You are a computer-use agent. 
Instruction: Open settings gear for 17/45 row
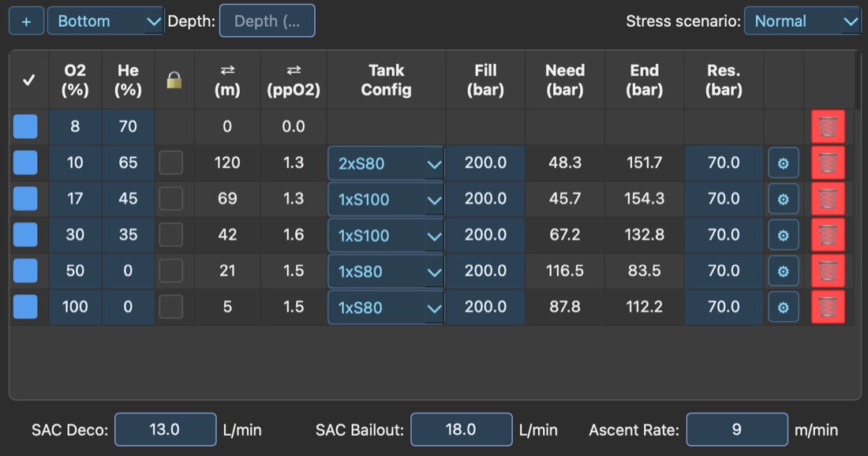784,200
